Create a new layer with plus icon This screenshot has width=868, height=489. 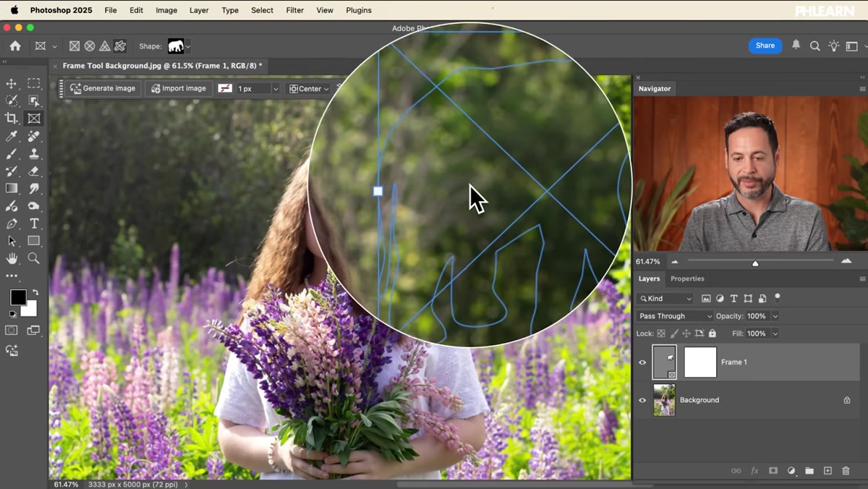(827, 471)
